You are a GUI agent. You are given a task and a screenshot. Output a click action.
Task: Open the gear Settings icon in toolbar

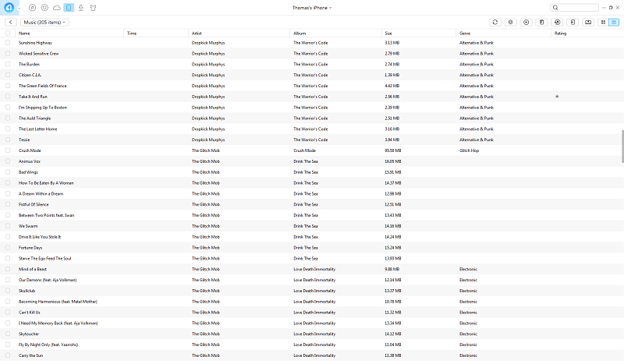pos(511,23)
